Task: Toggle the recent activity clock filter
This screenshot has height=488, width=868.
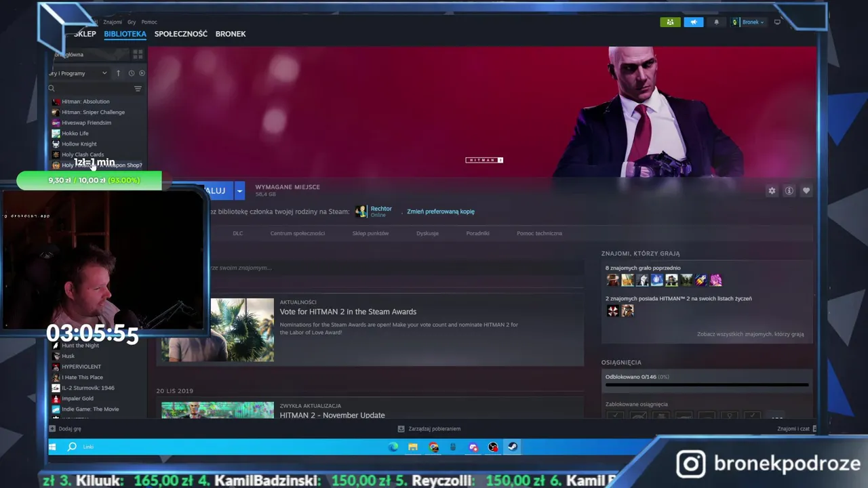Action: pos(131,73)
